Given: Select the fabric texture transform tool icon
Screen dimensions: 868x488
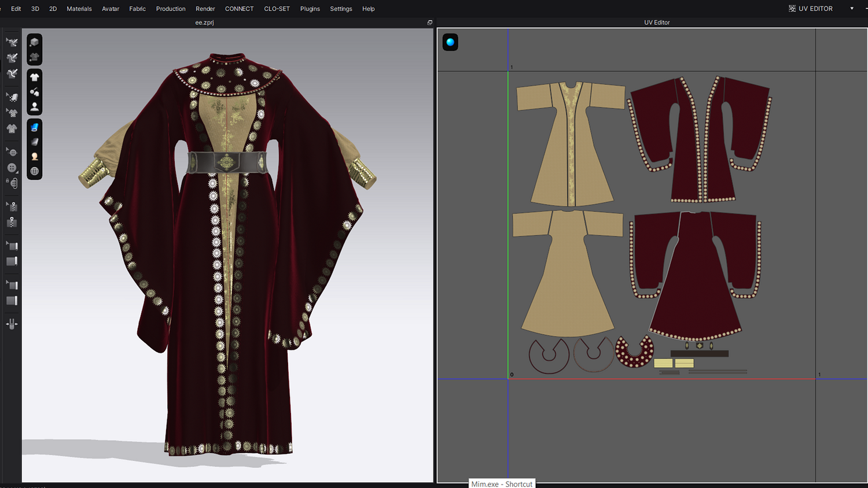Looking at the screenshot, I should (12, 97).
